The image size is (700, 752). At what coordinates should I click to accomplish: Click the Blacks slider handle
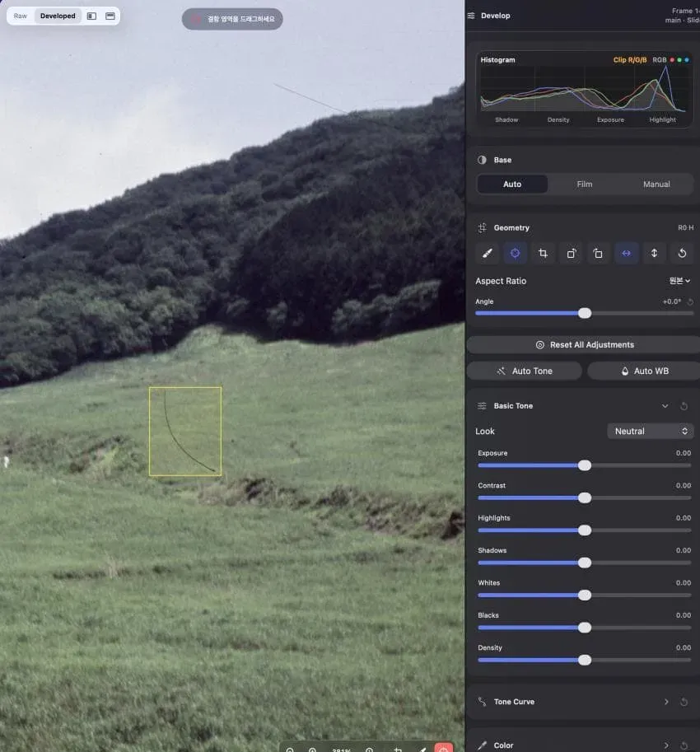(585, 628)
